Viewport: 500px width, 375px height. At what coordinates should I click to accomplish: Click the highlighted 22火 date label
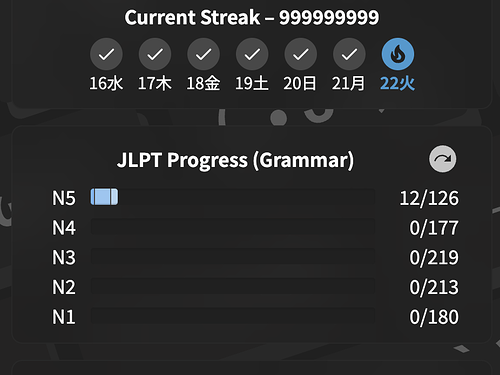(x=397, y=83)
